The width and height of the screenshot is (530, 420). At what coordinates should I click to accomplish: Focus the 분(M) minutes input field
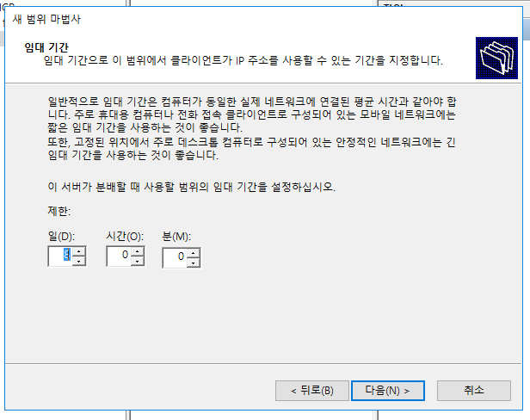pos(175,258)
